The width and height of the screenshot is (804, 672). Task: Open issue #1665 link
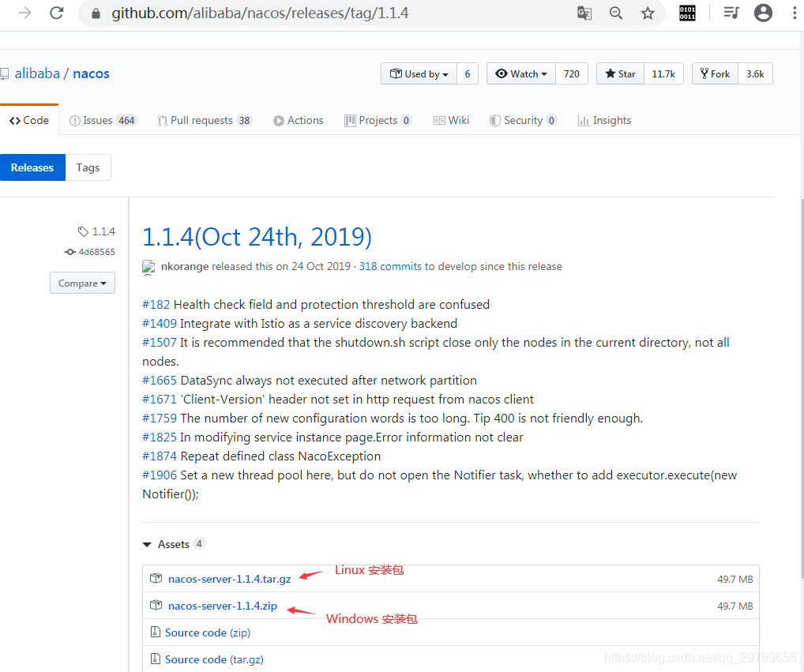click(x=160, y=381)
